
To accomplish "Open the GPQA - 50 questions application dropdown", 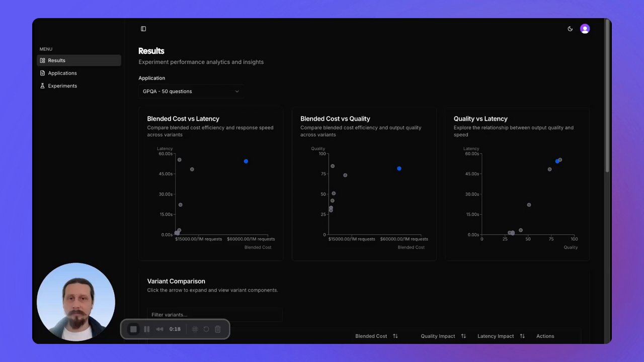I will coord(191,91).
